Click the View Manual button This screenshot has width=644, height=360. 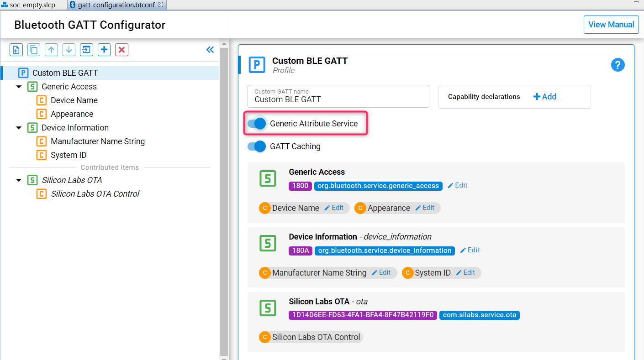tap(611, 25)
